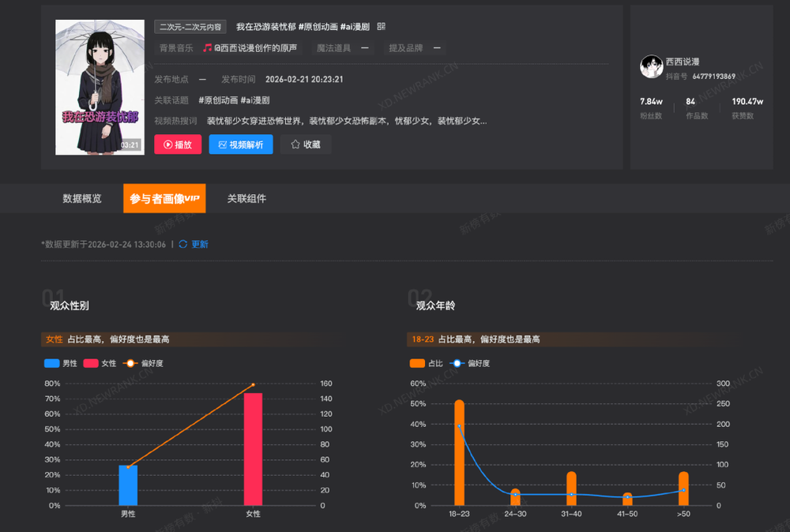The height and width of the screenshot is (532, 790).
Task: Click the QR code icon beside video title
Action: 381,27
